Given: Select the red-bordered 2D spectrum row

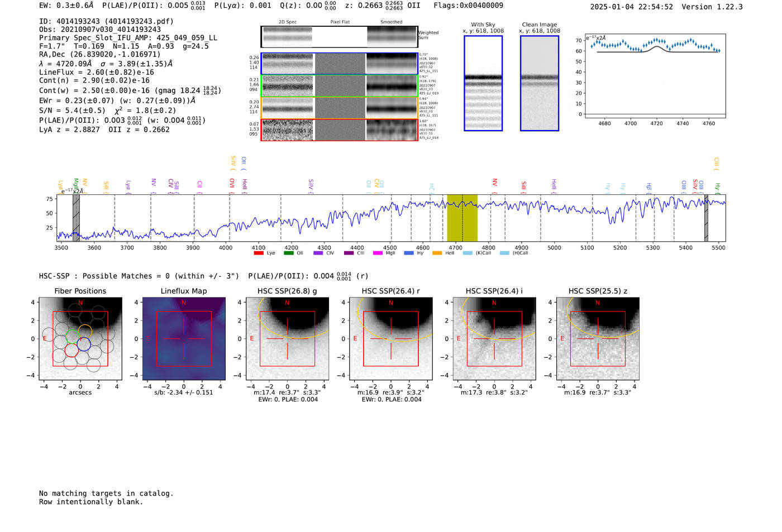Looking at the screenshot, I should coord(340,130).
